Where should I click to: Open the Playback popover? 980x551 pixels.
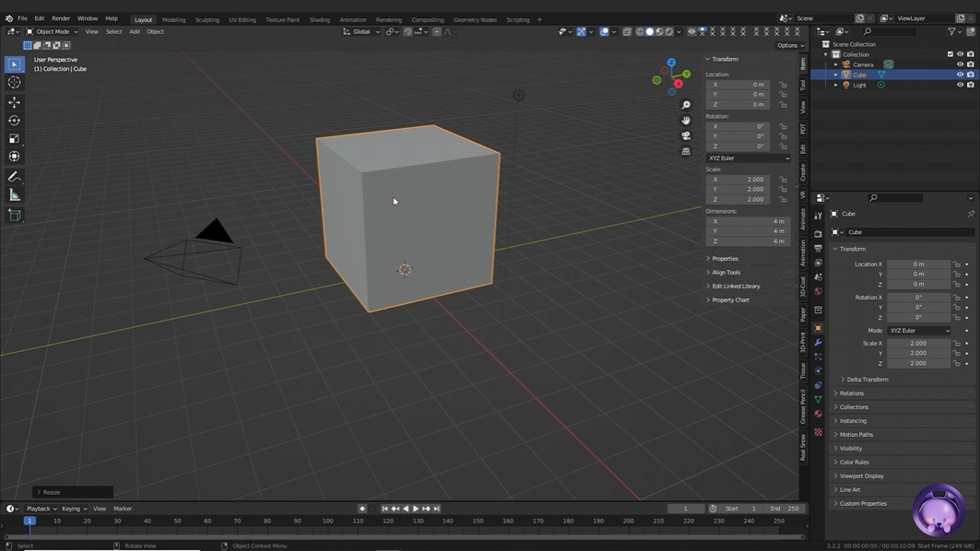(x=41, y=509)
